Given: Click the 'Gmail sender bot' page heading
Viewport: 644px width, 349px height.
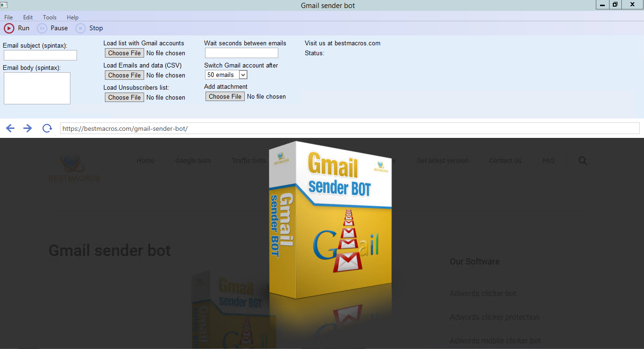Looking at the screenshot, I should [110, 250].
